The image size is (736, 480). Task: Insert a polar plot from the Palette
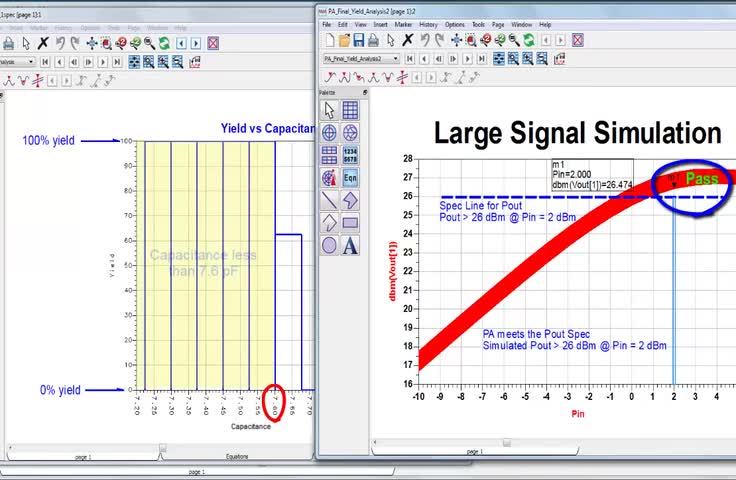coord(329,133)
